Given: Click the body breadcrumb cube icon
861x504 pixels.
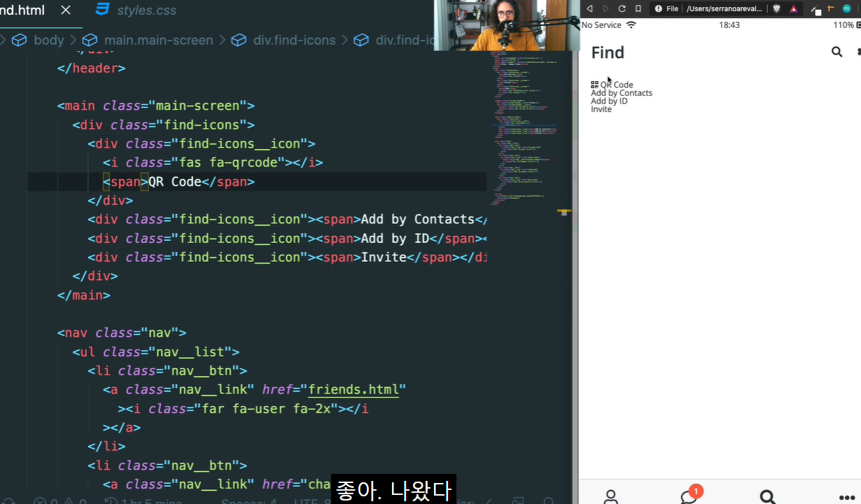Looking at the screenshot, I should click(x=19, y=40).
